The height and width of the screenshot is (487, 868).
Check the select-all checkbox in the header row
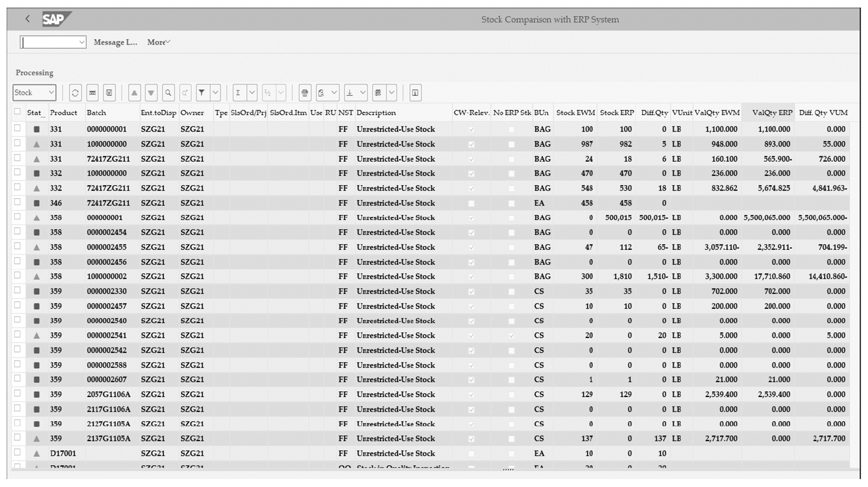click(17, 111)
